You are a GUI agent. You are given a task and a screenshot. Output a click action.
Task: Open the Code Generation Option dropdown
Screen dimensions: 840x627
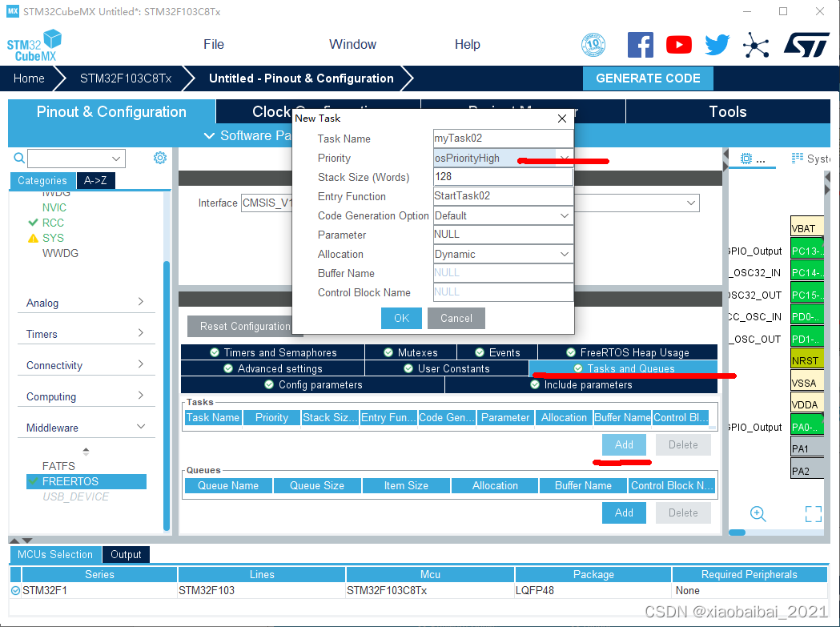[x=564, y=215]
